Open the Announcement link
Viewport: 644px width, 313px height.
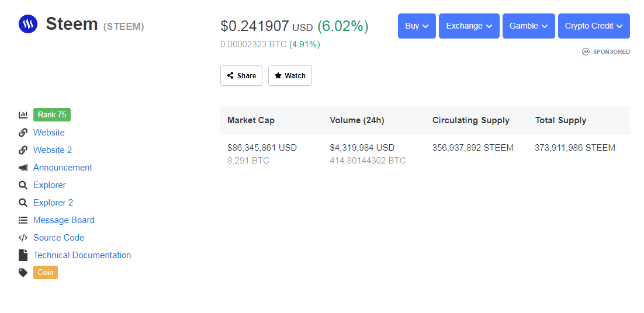point(63,168)
